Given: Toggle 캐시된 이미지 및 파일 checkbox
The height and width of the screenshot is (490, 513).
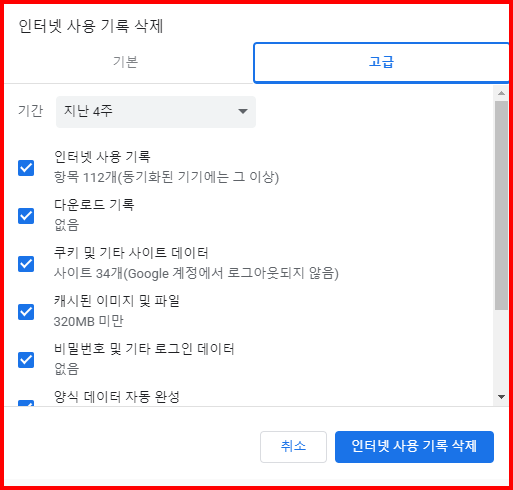Looking at the screenshot, I should 26,312.
